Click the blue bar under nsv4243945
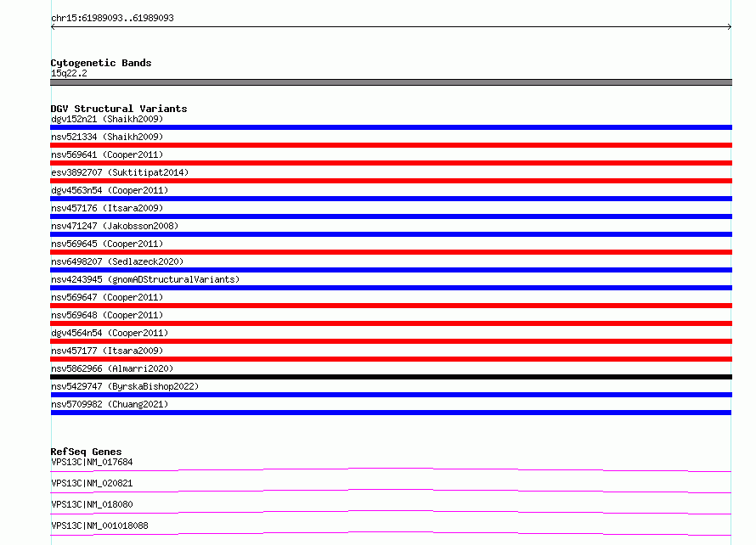This screenshot has width=756, height=545. pyautogui.click(x=391, y=288)
